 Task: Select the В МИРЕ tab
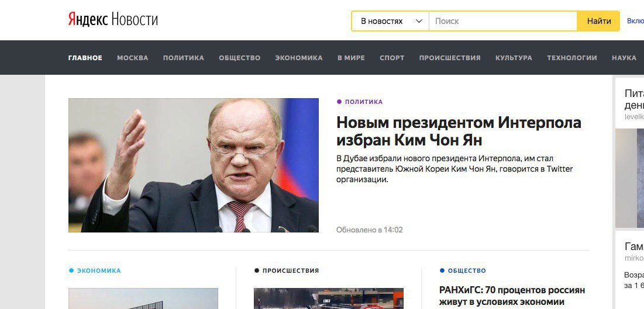[x=351, y=58]
